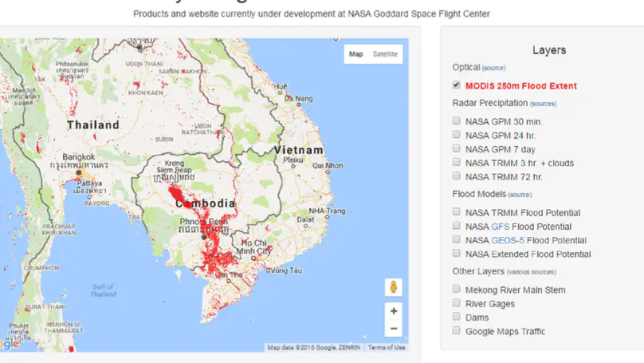
Task: Click the Surat Thani label
Action: pyautogui.click(x=45, y=306)
